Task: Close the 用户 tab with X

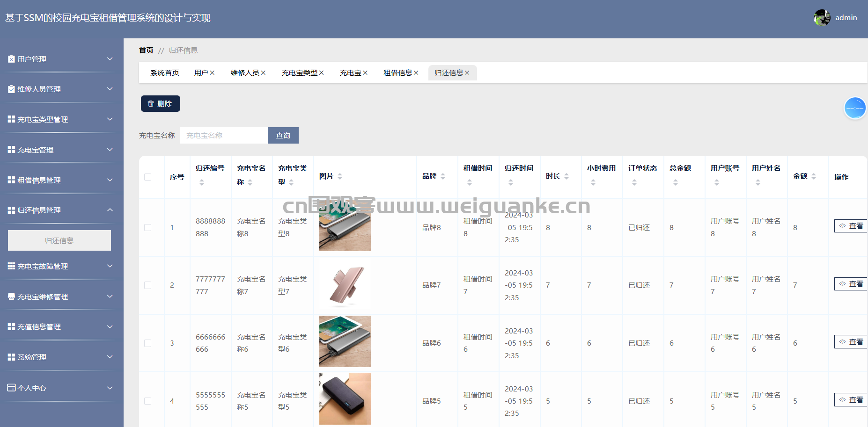Action: point(212,72)
